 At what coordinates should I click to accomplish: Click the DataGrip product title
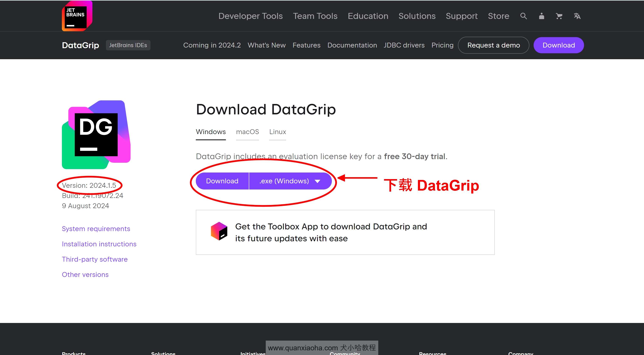[81, 45]
